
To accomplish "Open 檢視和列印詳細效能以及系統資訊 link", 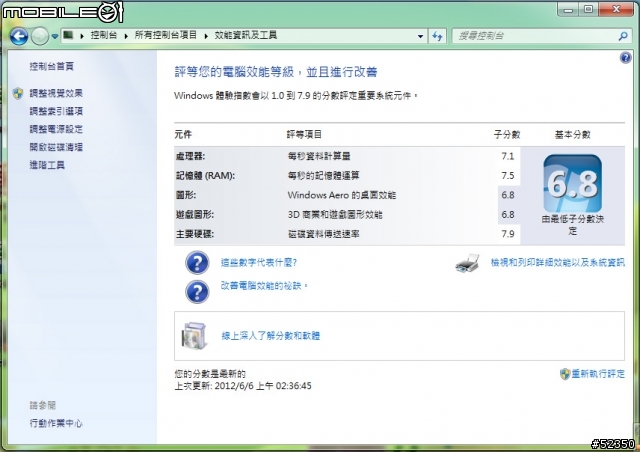I will [558, 263].
